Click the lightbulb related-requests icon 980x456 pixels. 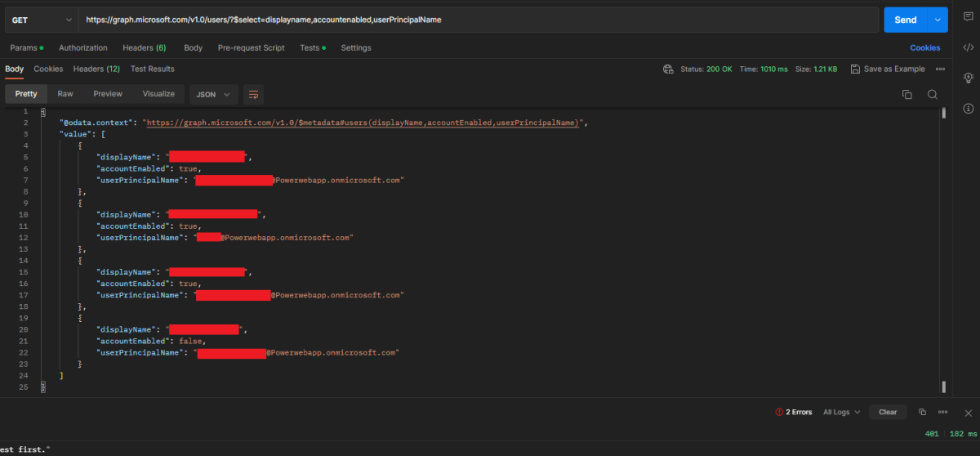click(968, 78)
